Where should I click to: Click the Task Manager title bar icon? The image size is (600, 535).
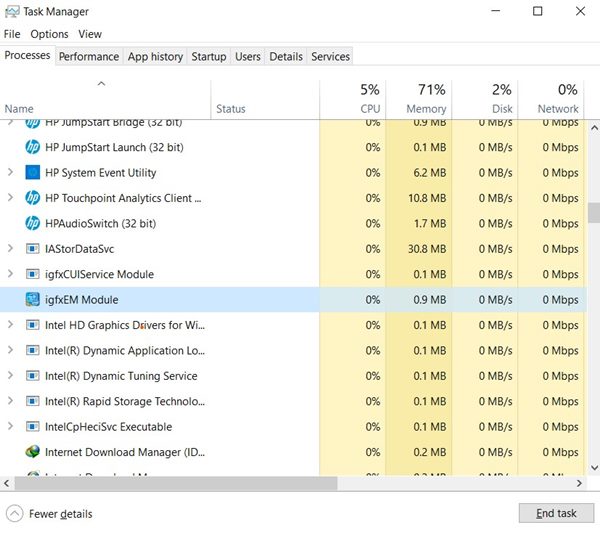(x=12, y=11)
